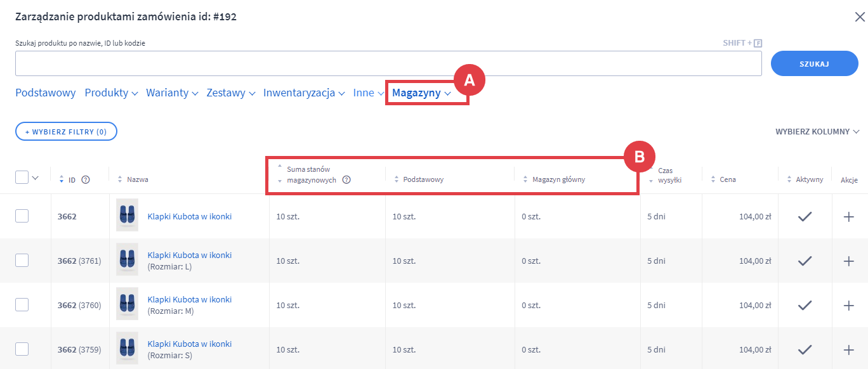Close the order products management dialog
Screen dimensions: 868x369
(x=859, y=16)
